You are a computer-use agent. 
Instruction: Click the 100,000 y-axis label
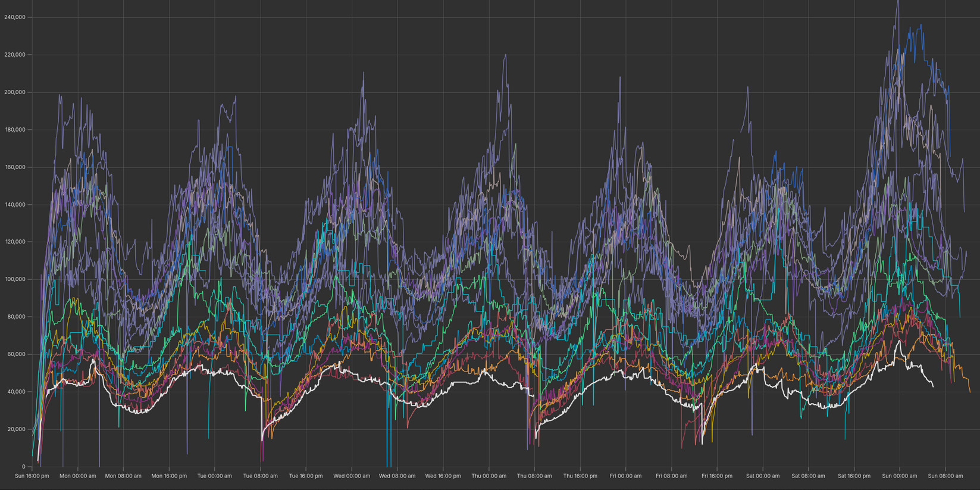point(14,279)
